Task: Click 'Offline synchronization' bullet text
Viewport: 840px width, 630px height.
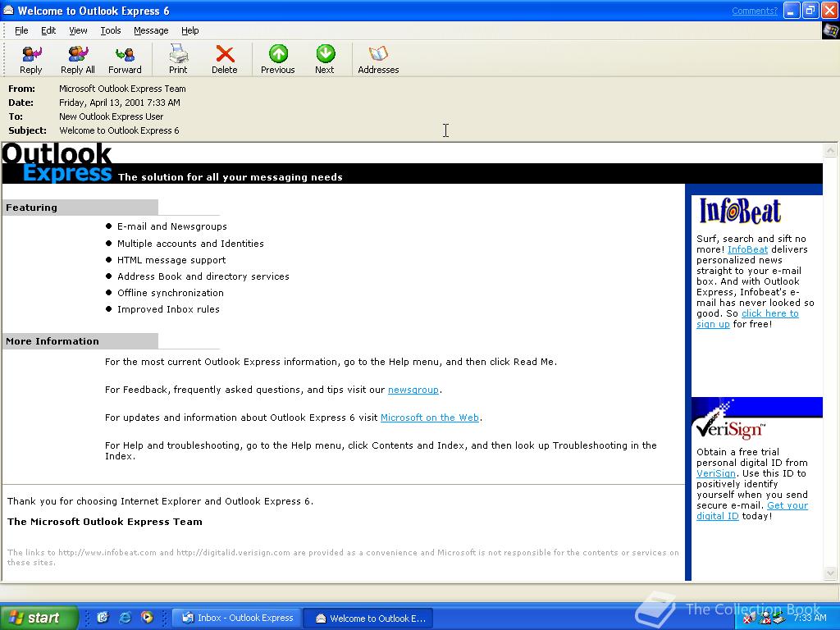Action: tap(171, 293)
